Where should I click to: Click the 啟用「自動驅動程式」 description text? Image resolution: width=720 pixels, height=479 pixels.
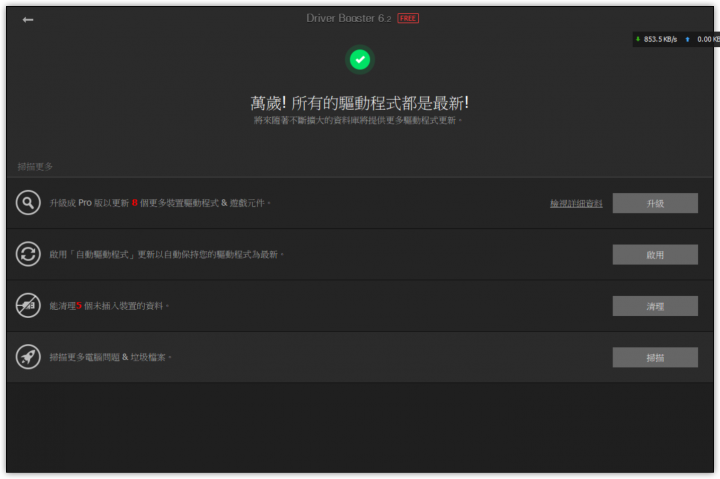click(167, 254)
